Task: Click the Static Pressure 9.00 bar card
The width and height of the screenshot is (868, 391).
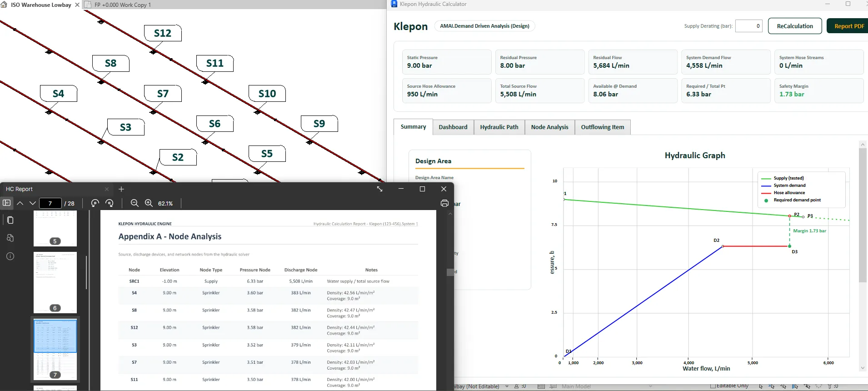Action: click(447, 62)
